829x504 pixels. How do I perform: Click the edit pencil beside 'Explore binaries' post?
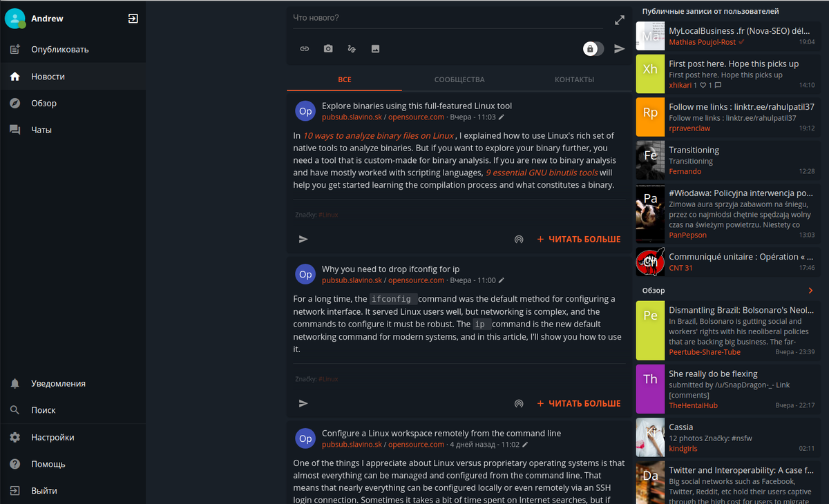click(x=502, y=117)
